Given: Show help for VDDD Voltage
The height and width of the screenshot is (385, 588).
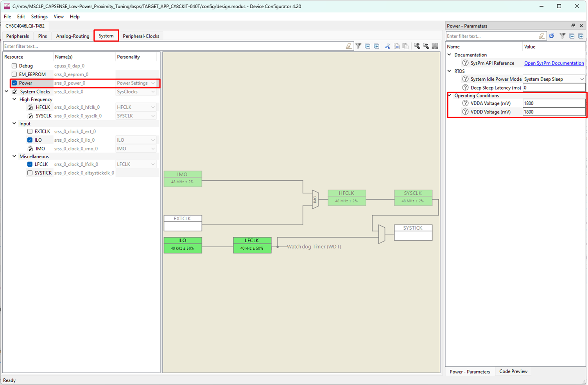Looking at the screenshot, I should [465, 112].
